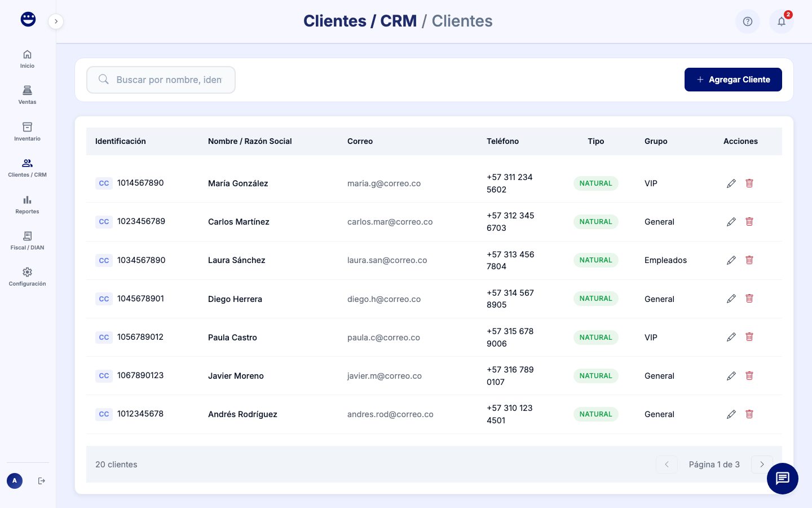
Task: Edit Paula Castro using the pencil icon
Action: tap(731, 337)
